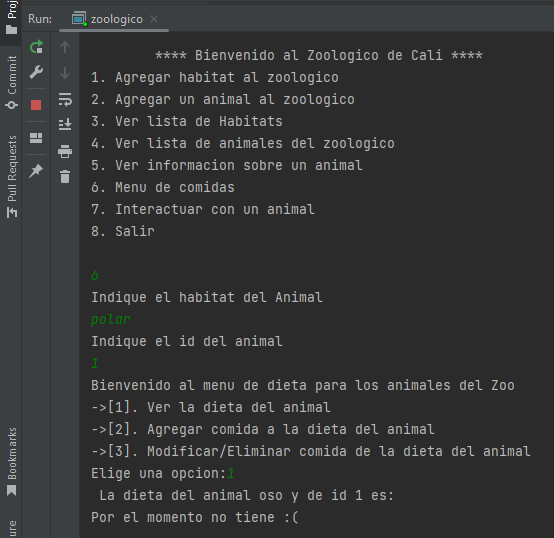This screenshot has width=554, height=538.
Task: Rerun the zoologico program
Action: (x=36, y=47)
